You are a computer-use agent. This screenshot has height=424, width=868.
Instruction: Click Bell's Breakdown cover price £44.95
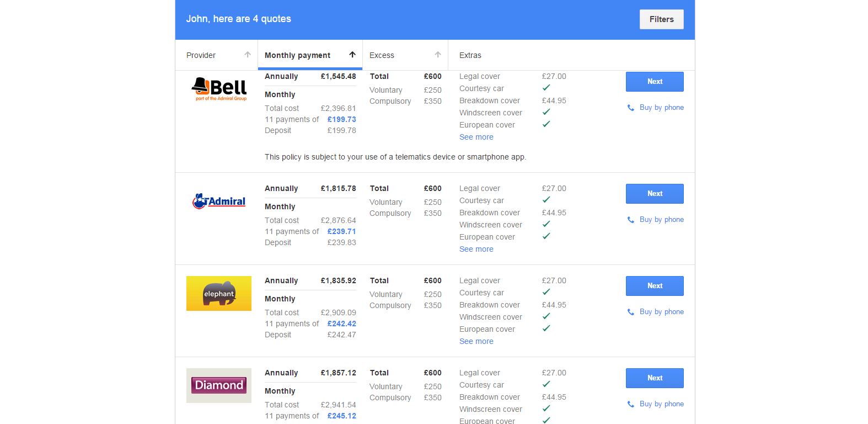click(554, 100)
